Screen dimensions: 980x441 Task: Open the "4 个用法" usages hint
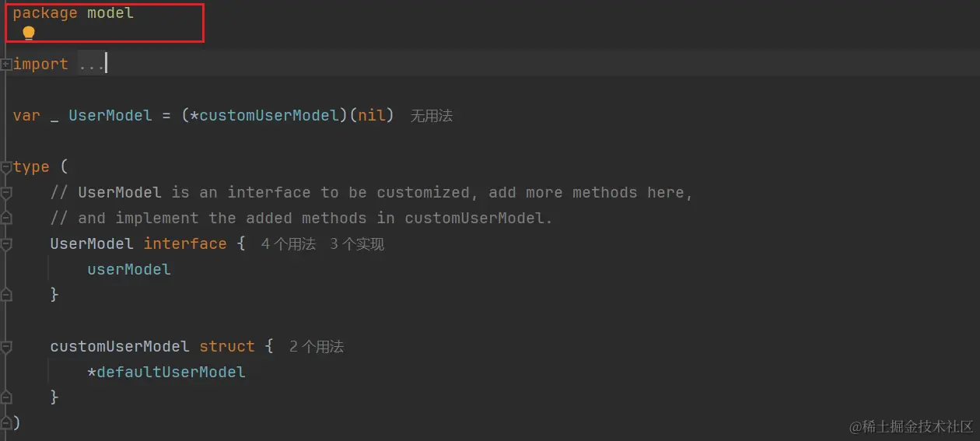click(289, 244)
